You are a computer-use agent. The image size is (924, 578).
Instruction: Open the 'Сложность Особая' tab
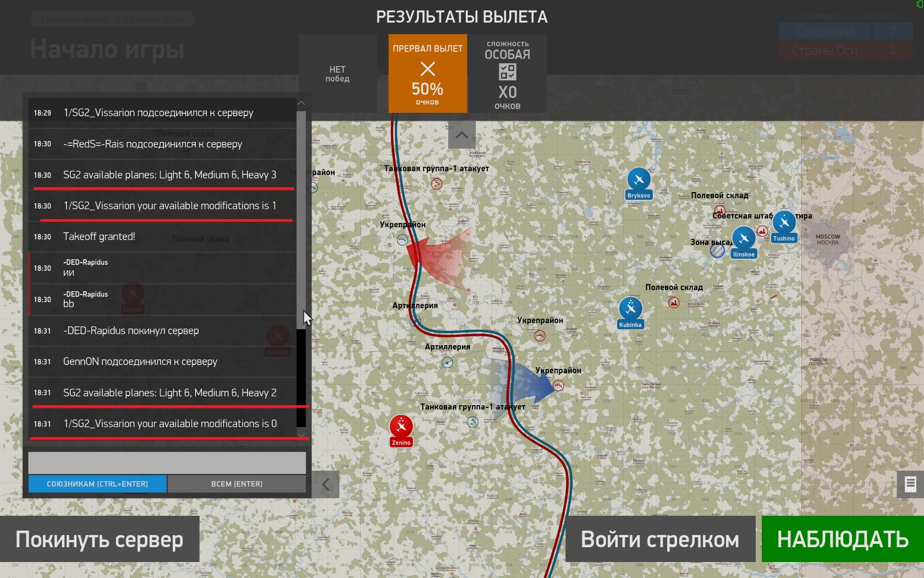pyautogui.click(x=507, y=74)
